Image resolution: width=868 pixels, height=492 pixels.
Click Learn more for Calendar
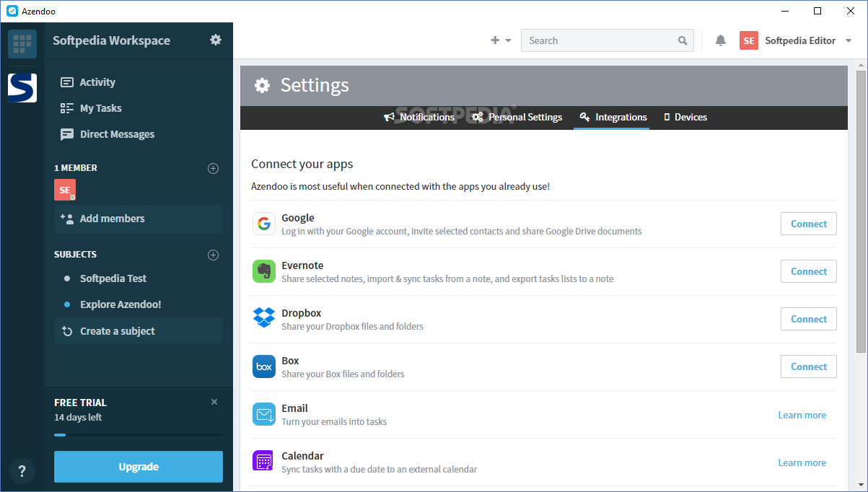click(x=802, y=462)
